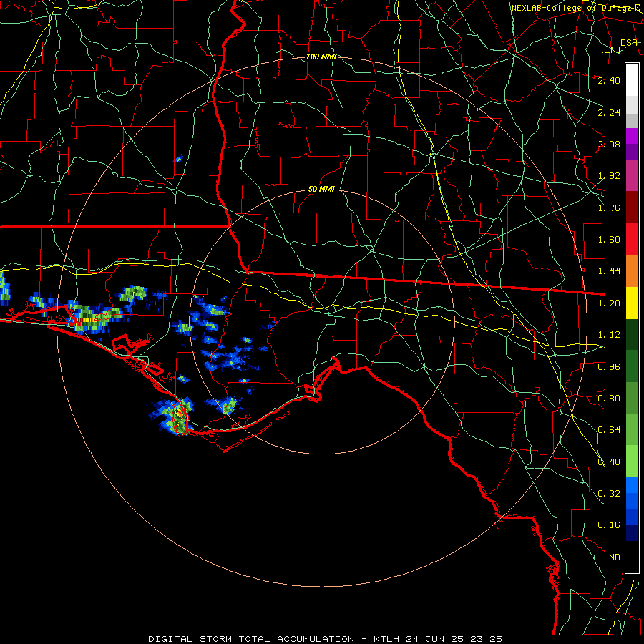644x644 pixels.
Task: Click the DSA product label
Action: point(629,42)
